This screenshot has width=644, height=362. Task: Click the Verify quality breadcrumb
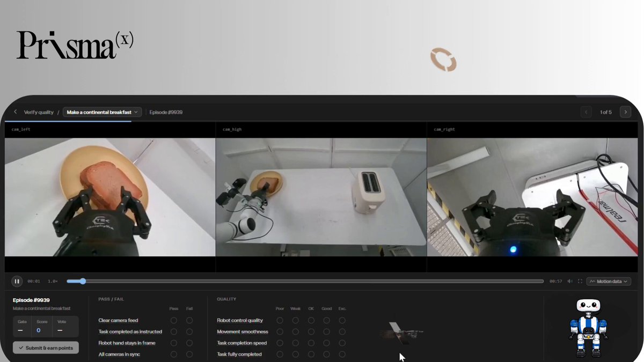(x=38, y=112)
